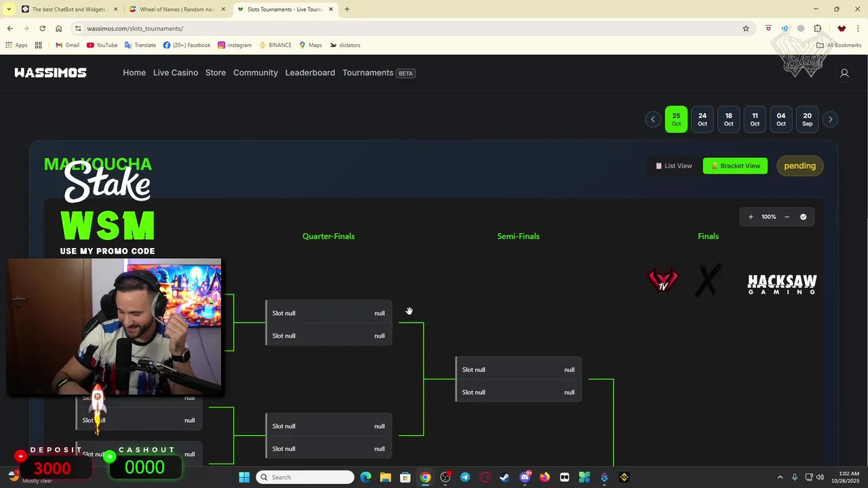The width and height of the screenshot is (868, 488).
Task: Click the 100% zoom level text
Action: tap(768, 217)
